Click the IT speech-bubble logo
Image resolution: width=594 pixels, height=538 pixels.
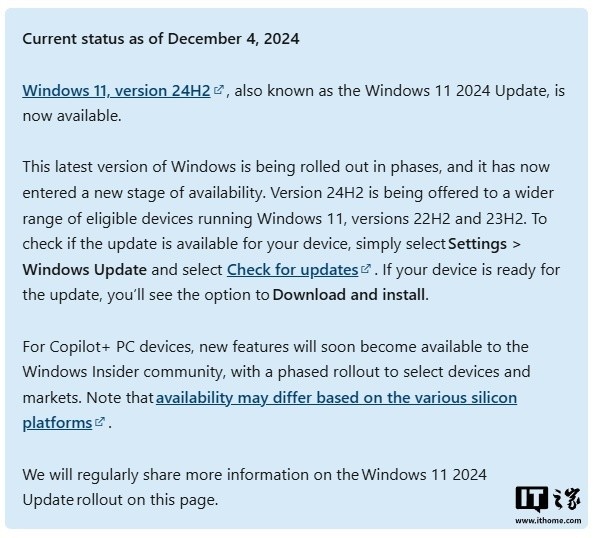tap(532, 499)
